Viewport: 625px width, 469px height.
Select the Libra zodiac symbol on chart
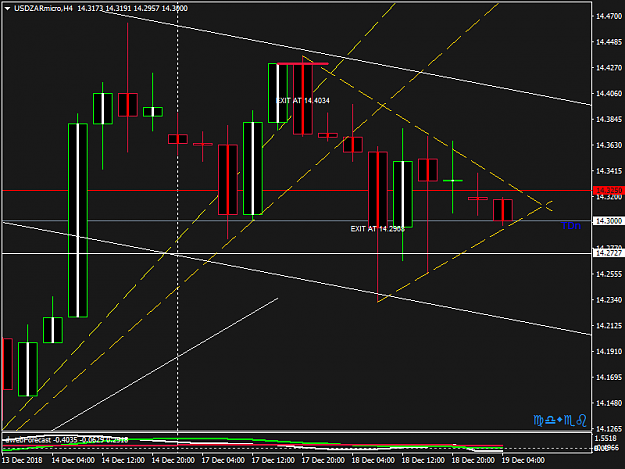coord(550,420)
